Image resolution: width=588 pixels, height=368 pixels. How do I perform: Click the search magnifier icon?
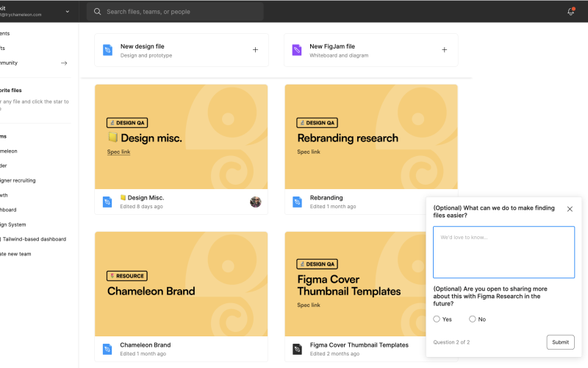(x=98, y=12)
